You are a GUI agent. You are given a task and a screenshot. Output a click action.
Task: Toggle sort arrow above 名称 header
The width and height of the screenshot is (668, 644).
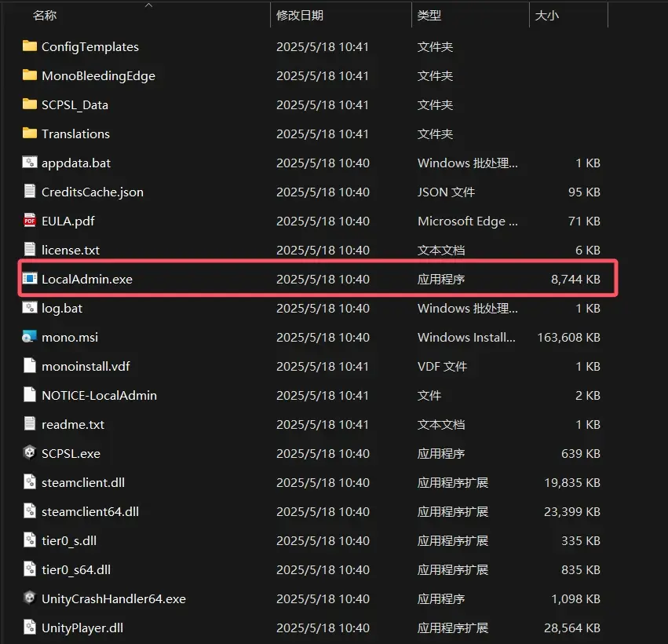(x=148, y=5)
